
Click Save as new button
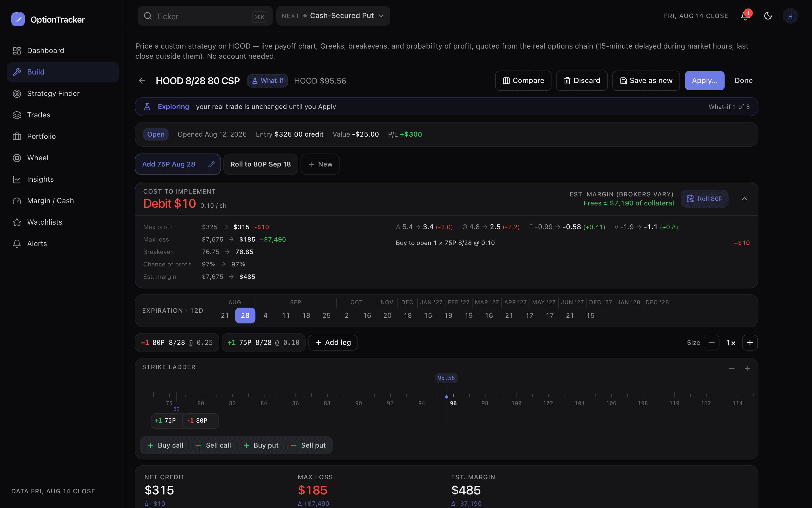click(646, 81)
